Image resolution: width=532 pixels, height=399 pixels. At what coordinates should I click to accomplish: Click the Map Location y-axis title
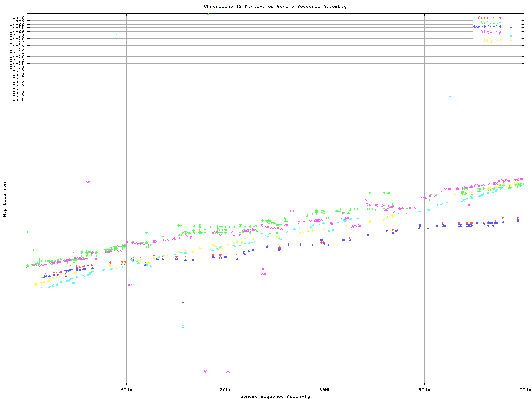[x=5, y=199]
